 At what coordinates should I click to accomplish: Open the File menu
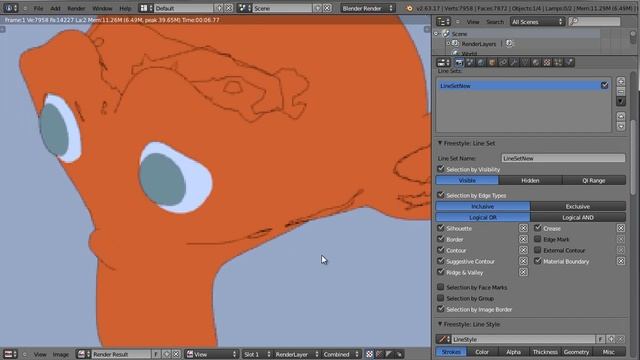[38, 8]
